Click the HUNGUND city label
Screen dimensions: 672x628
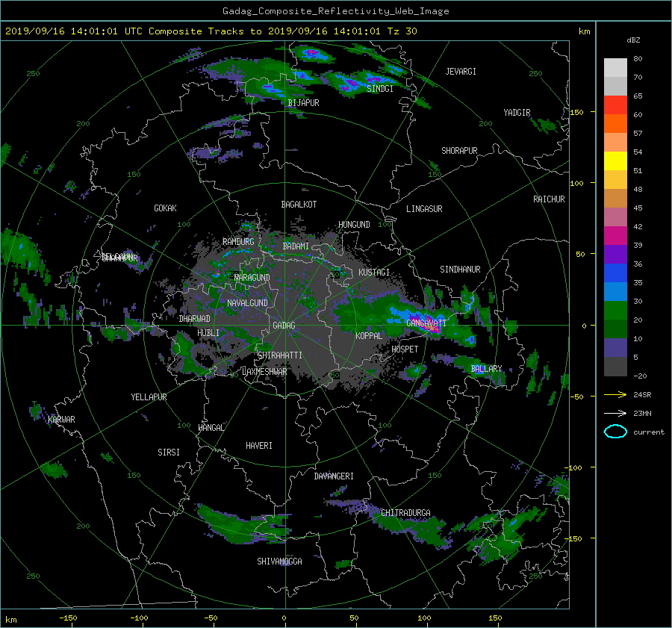354,225
